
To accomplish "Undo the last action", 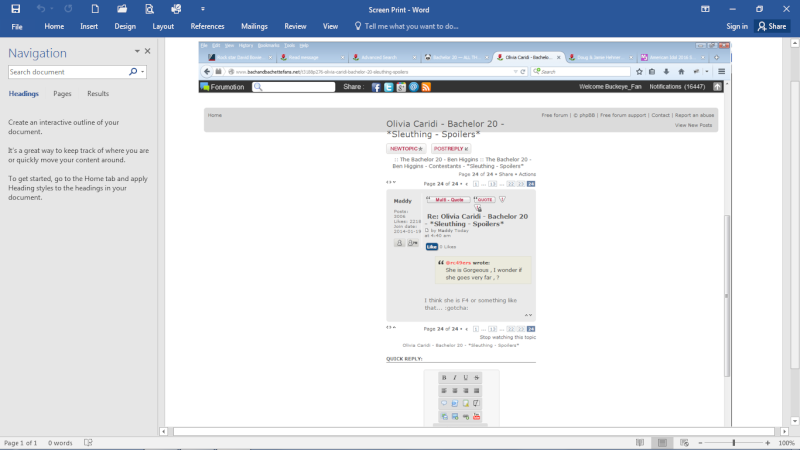I will [41, 9].
